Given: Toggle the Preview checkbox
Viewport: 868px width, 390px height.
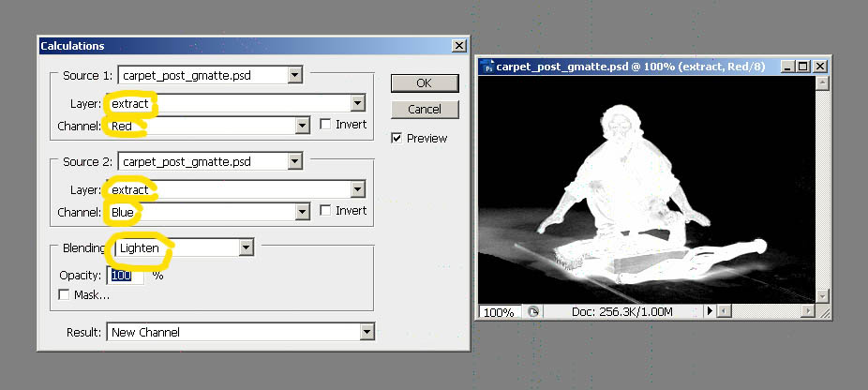Looking at the screenshot, I should pos(397,138).
